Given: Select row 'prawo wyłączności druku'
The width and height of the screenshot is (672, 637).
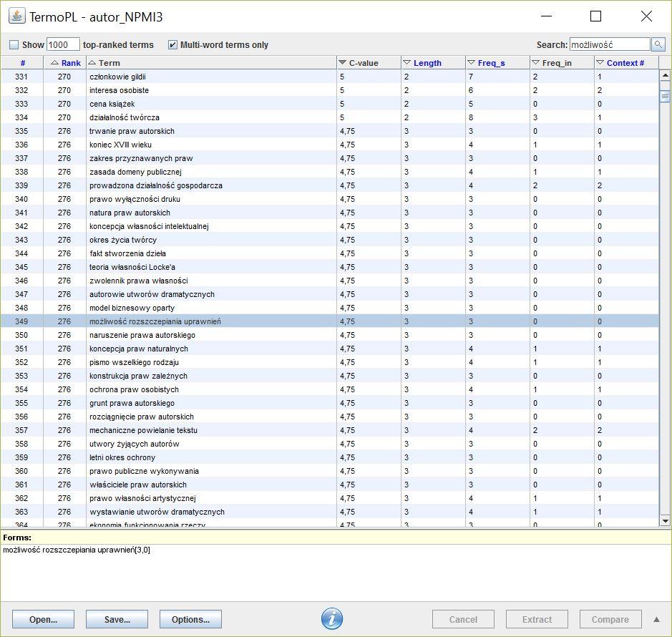Looking at the screenshot, I should tap(330, 199).
